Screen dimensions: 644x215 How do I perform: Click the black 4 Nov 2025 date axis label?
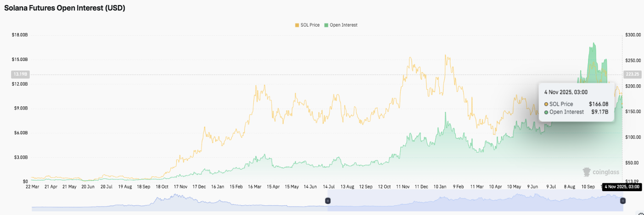click(x=622, y=187)
